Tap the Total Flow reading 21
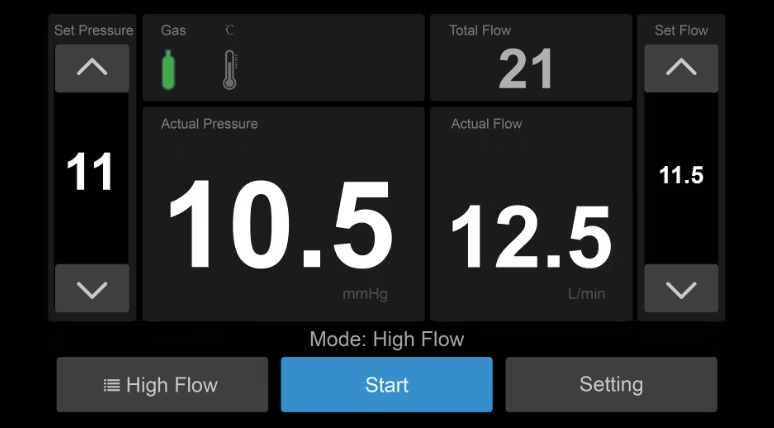Image resolution: width=774 pixels, height=428 pixels. 527,69
